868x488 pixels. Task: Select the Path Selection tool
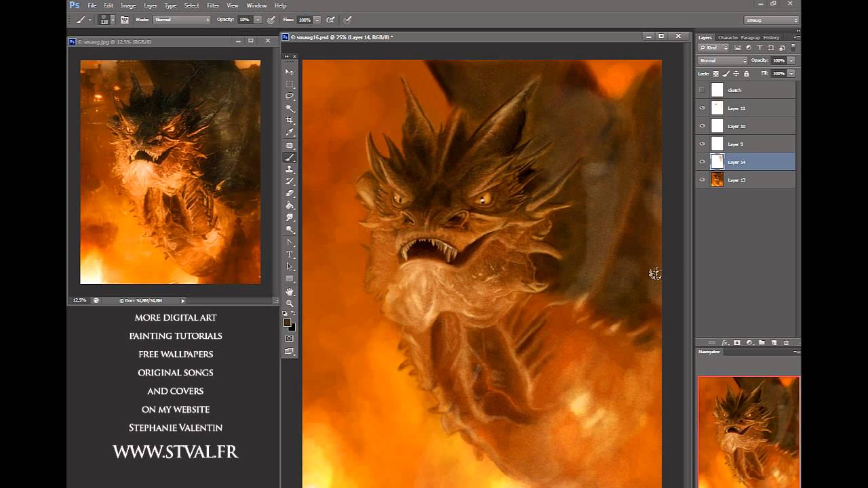pos(290,267)
